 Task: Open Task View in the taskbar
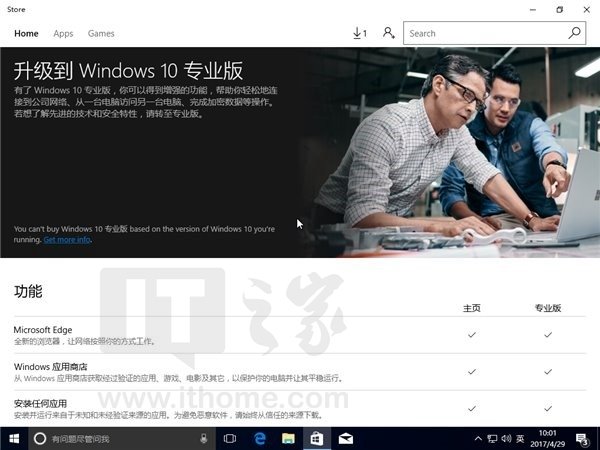click(230, 439)
